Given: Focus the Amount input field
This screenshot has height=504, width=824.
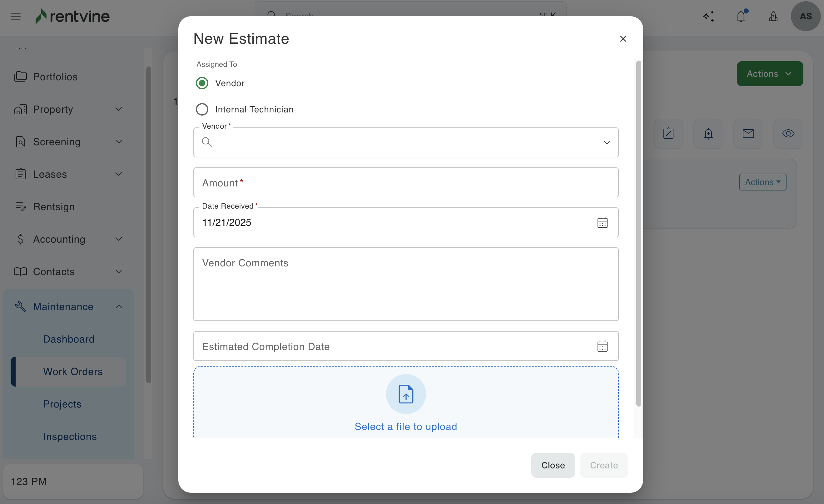Looking at the screenshot, I should pyautogui.click(x=406, y=182).
